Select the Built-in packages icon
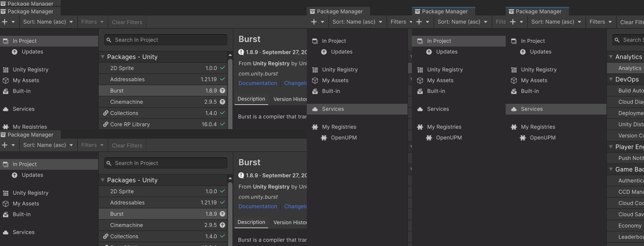This screenshot has width=644, height=246. tap(6, 91)
